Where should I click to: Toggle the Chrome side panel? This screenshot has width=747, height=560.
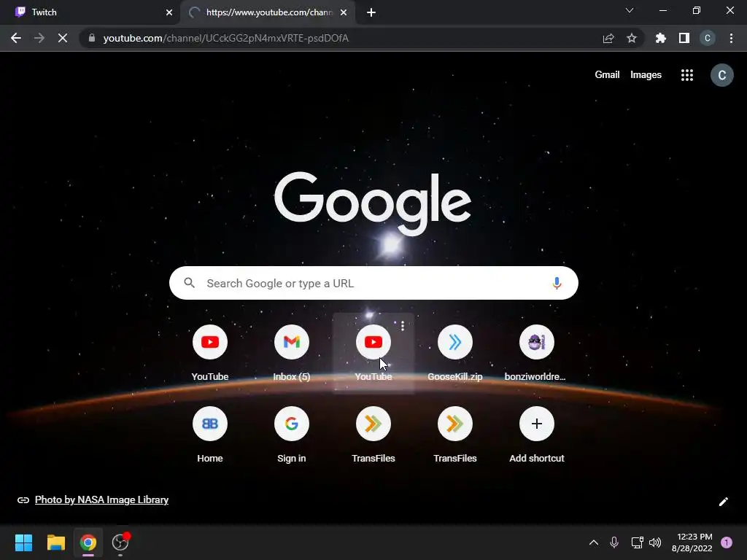pos(684,38)
